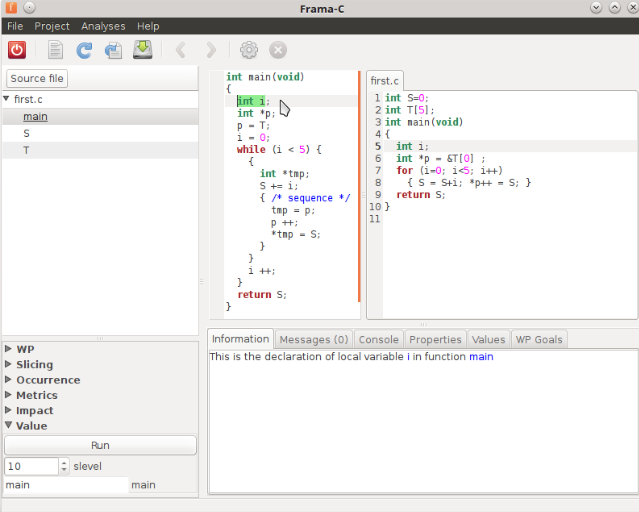Open the Analyses menu
Image resolution: width=639 pixels, height=512 pixels.
click(104, 26)
